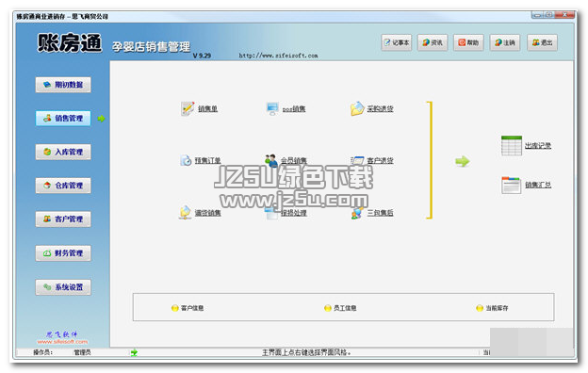Open 客户管理 module
This screenshot has height=373, width=588.
(x=63, y=219)
